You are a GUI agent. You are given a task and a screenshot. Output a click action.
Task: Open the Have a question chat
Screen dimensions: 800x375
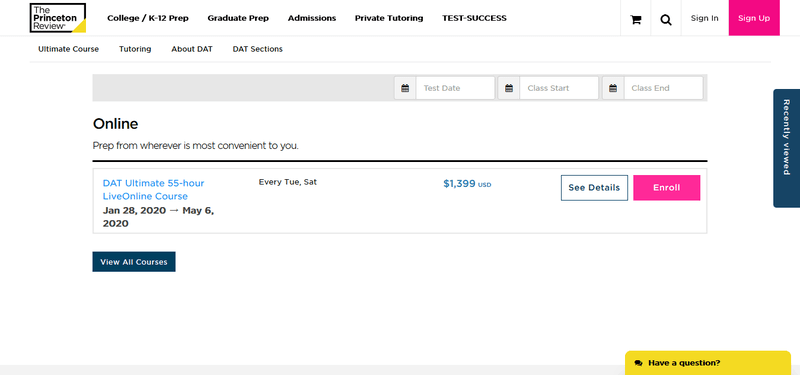click(708, 363)
